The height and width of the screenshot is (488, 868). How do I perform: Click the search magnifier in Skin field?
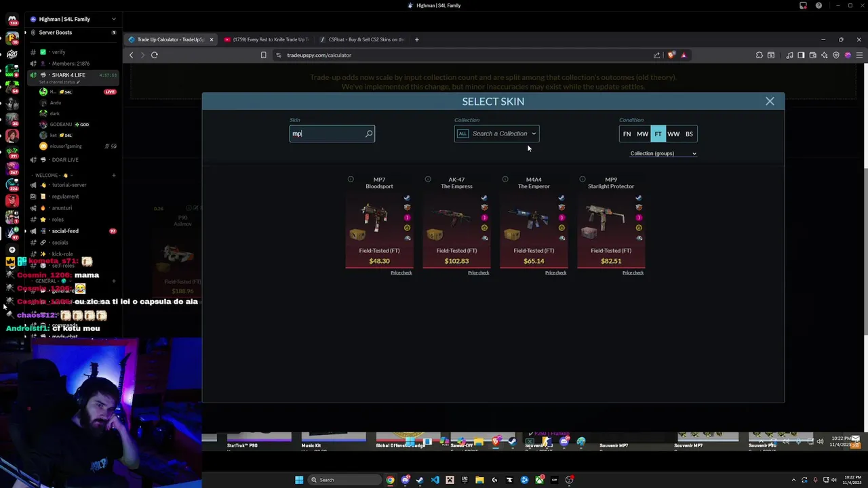point(369,134)
